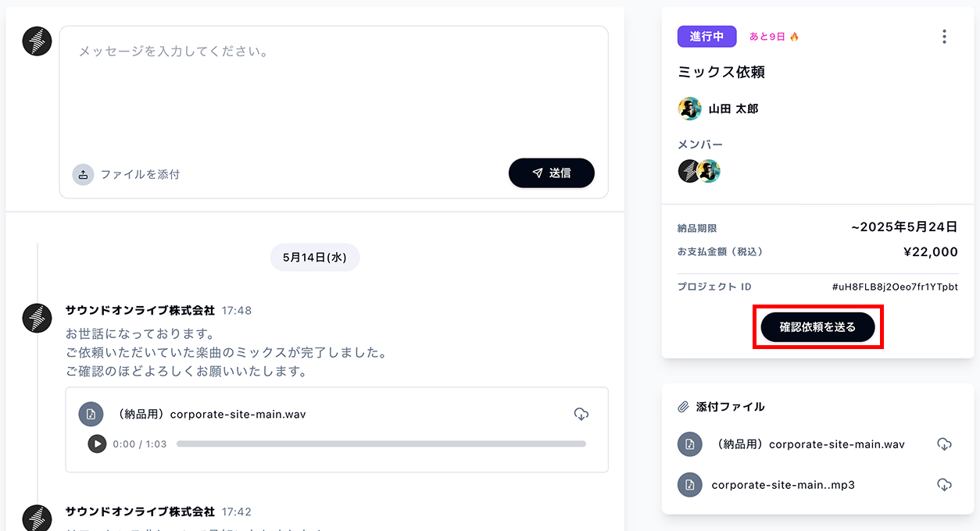The height and width of the screenshot is (531, 980).
Task: Open 山田 太郎's profile avatar
Action: [689, 109]
